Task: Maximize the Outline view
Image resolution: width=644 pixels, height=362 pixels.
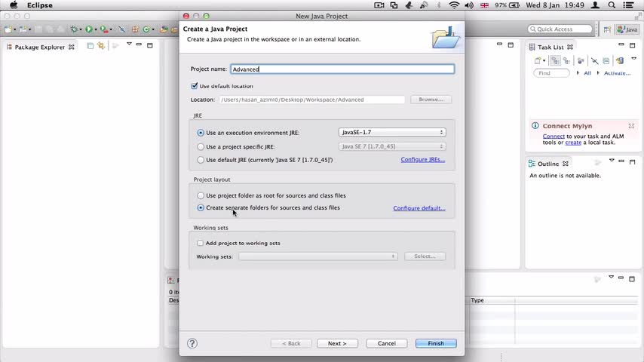Action: 632,161
